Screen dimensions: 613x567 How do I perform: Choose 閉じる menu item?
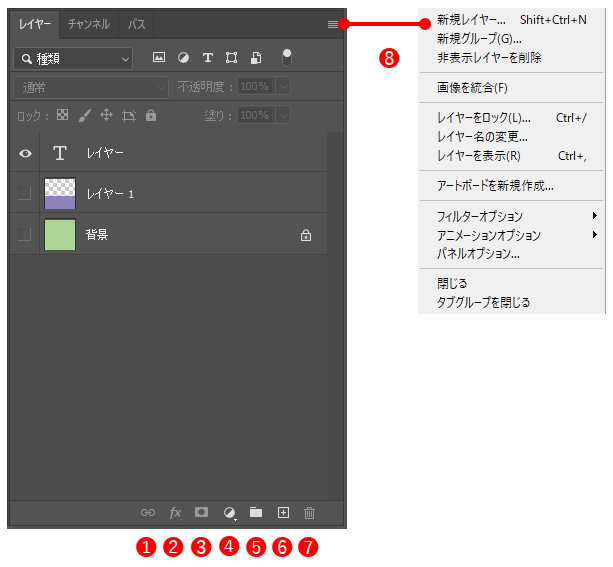[x=511, y=284]
